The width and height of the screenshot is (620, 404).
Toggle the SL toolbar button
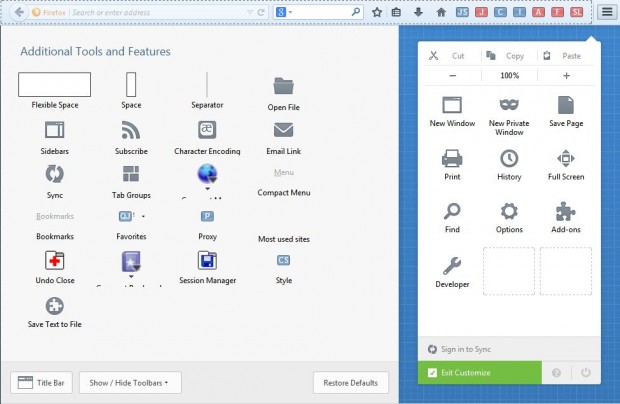tap(577, 12)
